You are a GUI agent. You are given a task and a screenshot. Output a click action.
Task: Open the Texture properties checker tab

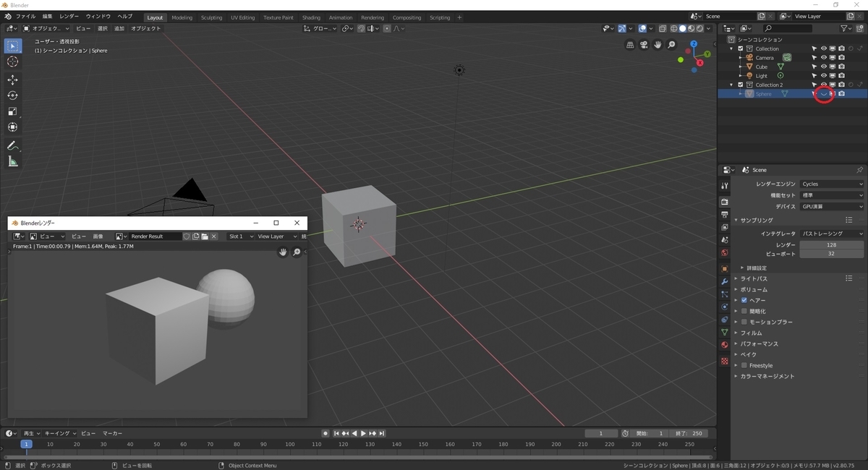coord(725,361)
